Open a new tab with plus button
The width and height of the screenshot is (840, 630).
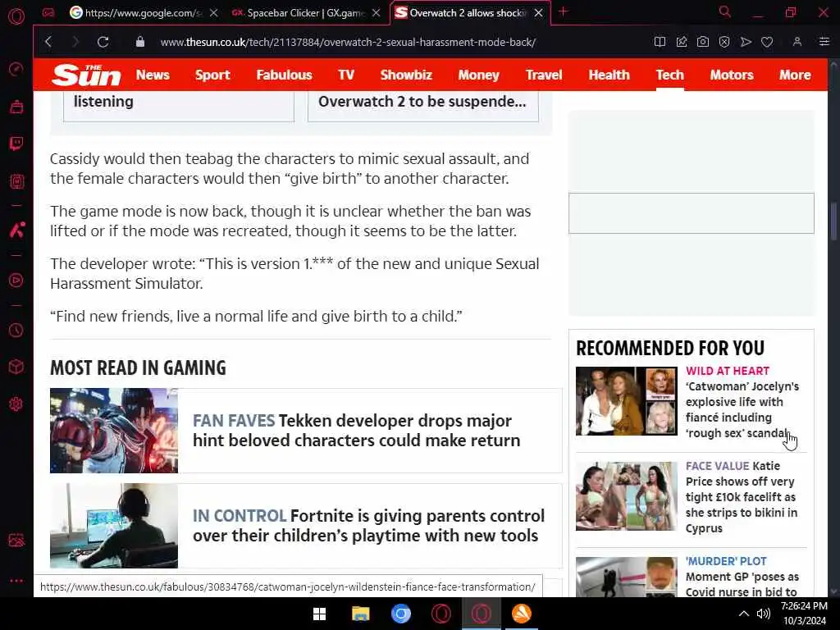(563, 11)
